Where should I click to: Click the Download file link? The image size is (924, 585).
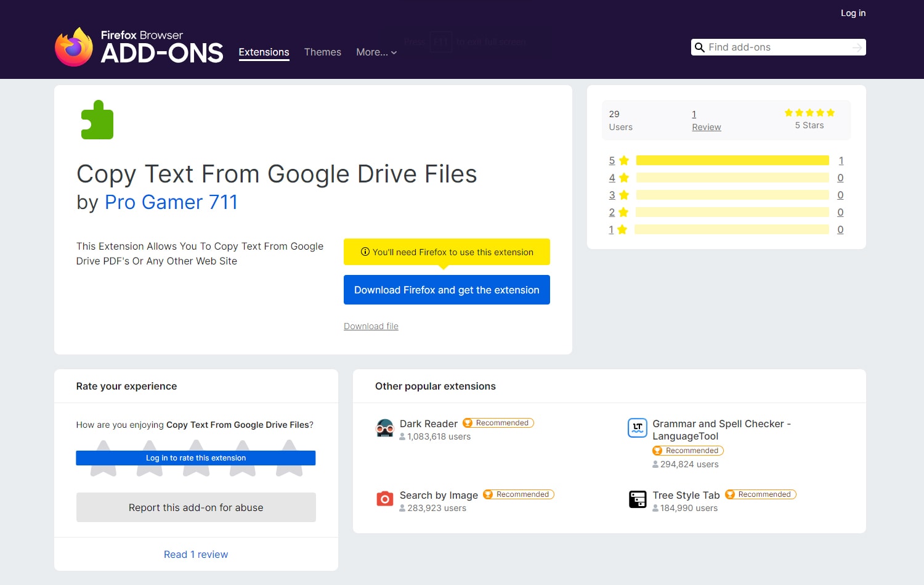coord(371,326)
